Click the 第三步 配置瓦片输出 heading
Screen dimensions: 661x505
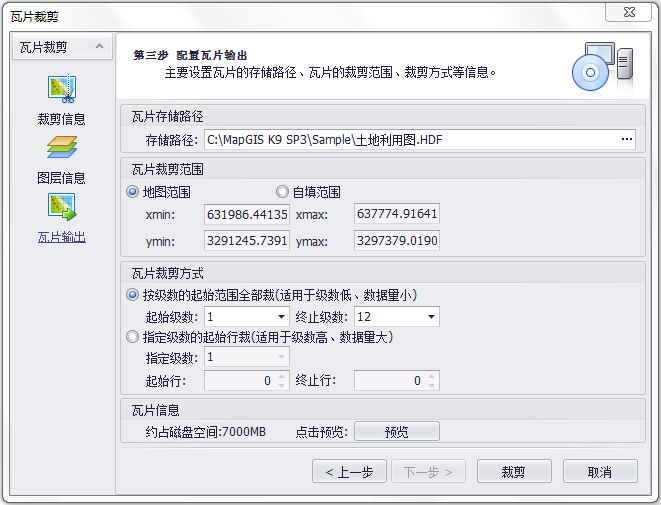190,55
